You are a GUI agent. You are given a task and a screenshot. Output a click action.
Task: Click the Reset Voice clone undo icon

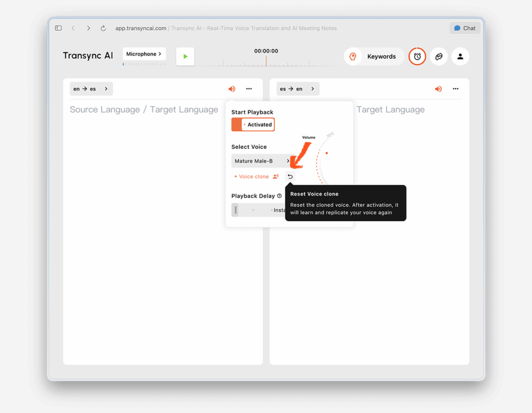pos(290,176)
